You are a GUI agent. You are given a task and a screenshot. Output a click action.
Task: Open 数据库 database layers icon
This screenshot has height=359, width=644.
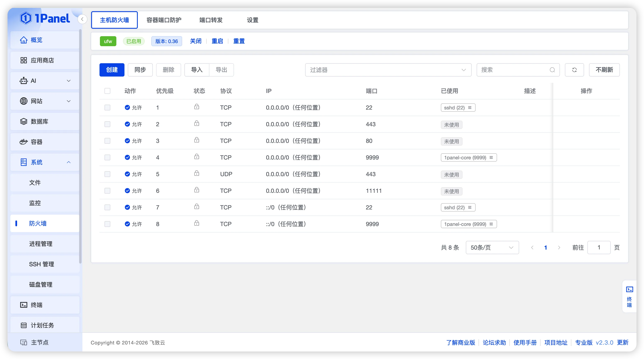point(24,121)
